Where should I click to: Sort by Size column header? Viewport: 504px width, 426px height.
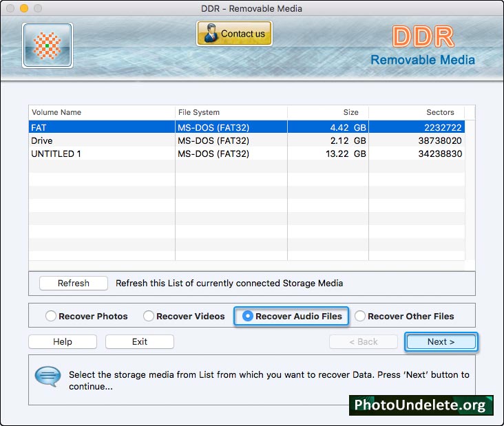click(328, 112)
